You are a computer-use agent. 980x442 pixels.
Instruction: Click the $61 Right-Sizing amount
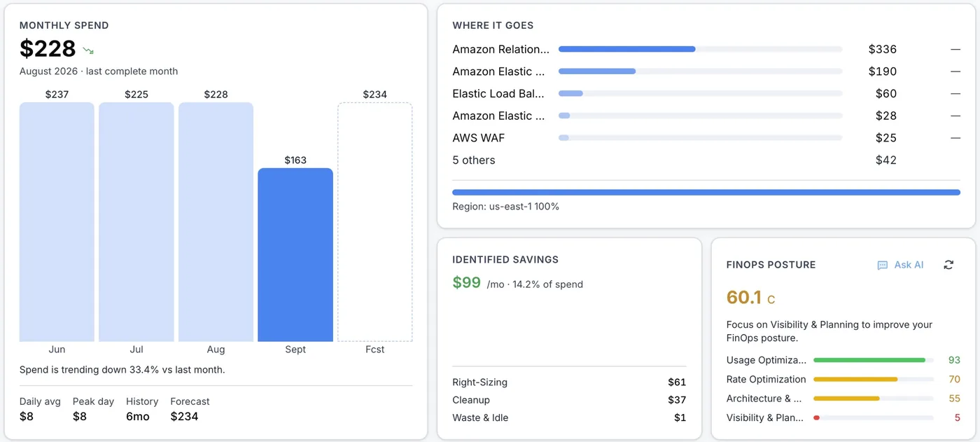(x=677, y=382)
